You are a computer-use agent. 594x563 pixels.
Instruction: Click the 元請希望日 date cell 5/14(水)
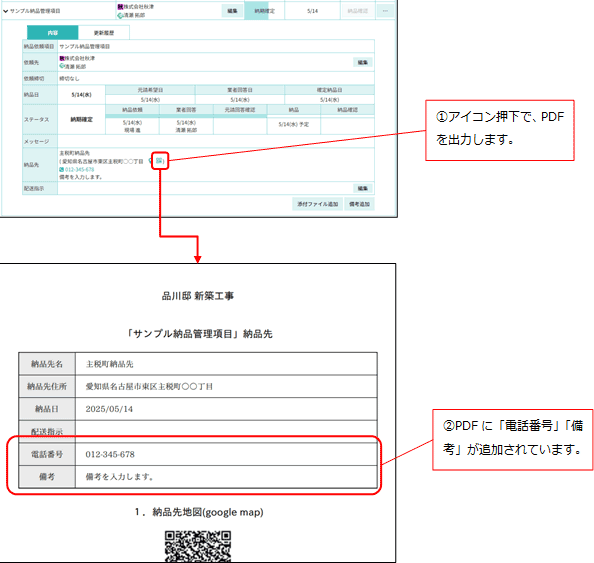click(150, 100)
